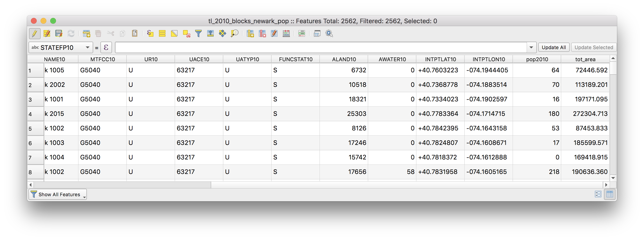Open the Select by expression tool
644x240 pixels.
click(150, 33)
